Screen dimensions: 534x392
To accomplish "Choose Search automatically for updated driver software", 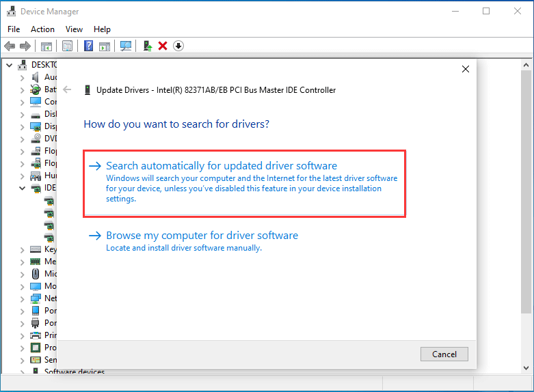I will pos(245,184).
